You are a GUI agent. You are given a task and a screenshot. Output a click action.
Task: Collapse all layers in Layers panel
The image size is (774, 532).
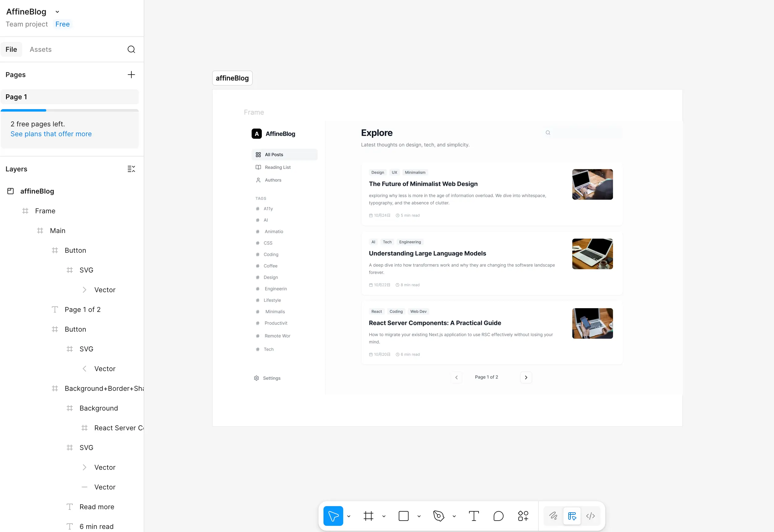[x=131, y=169]
